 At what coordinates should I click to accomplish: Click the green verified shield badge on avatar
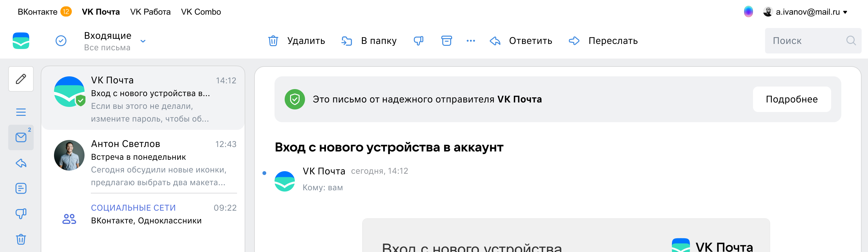coord(80,100)
